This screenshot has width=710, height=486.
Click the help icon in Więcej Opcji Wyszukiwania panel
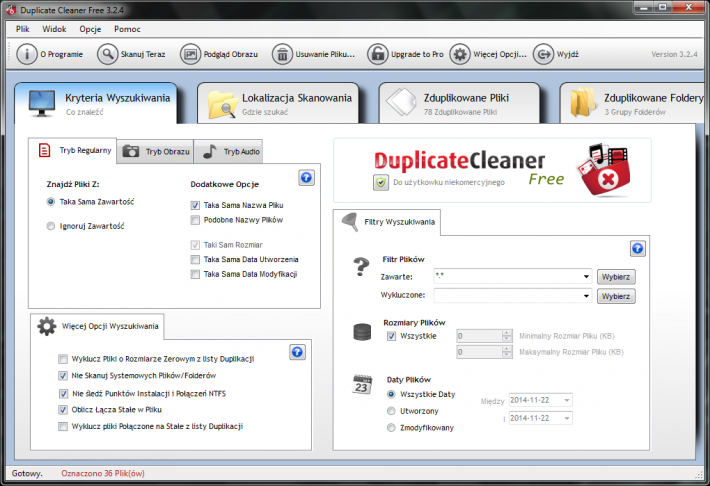click(x=297, y=352)
